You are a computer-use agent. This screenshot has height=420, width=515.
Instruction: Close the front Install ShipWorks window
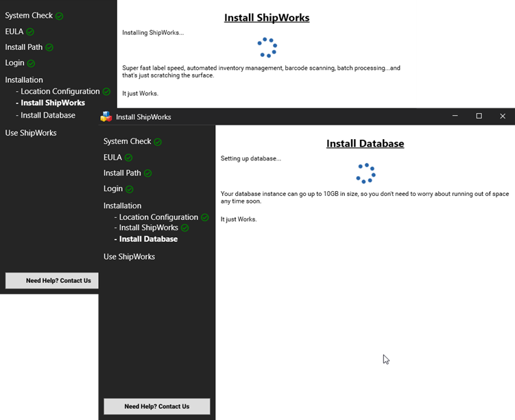pos(503,116)
